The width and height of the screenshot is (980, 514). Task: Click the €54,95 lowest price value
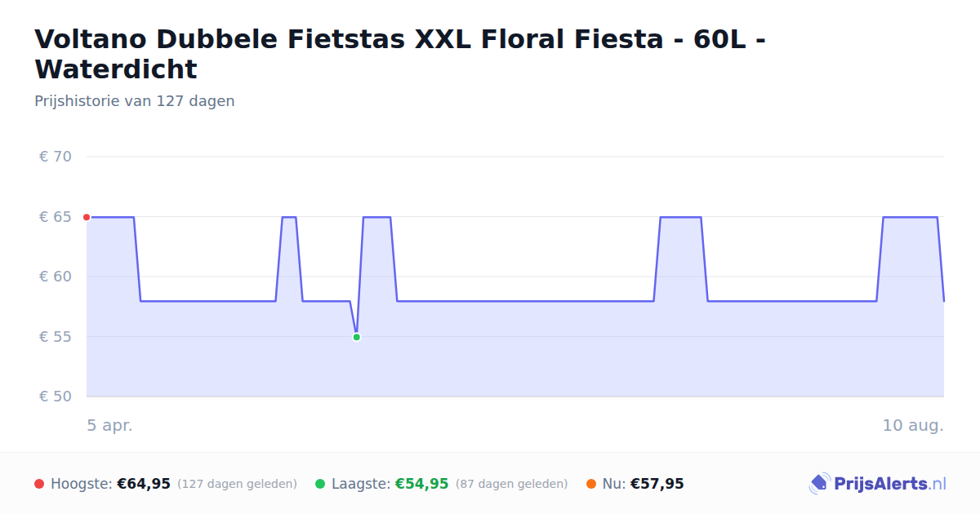(x=422, y=484)
